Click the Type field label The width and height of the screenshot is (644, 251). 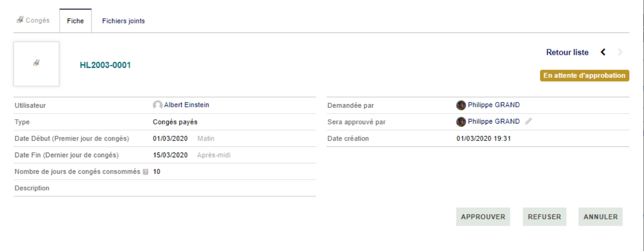click(x=22, y=122)
